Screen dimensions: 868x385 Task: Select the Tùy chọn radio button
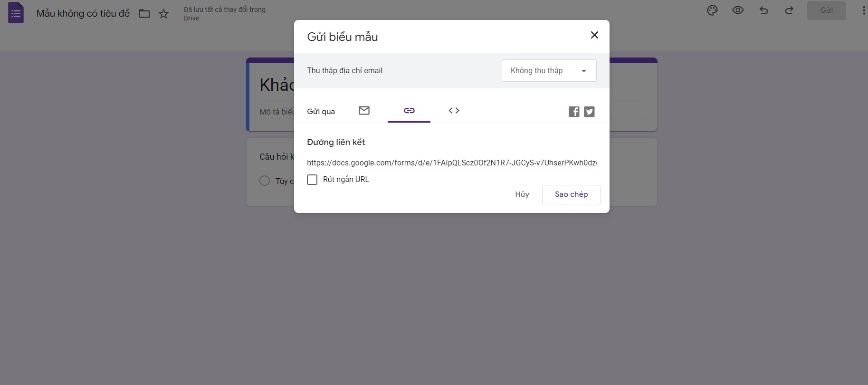point(265,181)
